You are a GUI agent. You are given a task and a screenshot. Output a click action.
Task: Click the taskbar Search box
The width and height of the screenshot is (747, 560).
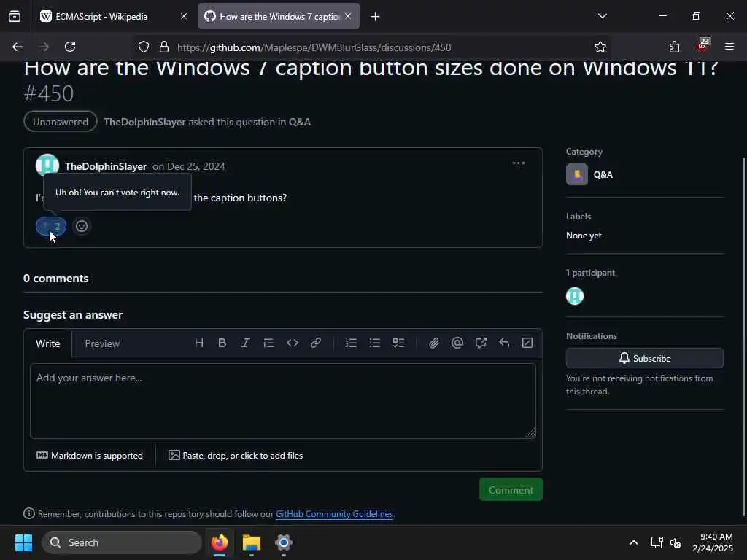[122, 542]
